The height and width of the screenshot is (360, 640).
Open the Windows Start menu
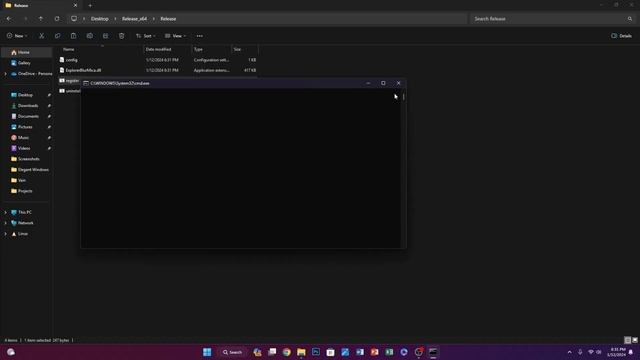[207, 352]
